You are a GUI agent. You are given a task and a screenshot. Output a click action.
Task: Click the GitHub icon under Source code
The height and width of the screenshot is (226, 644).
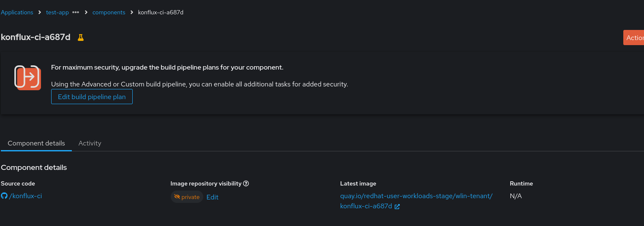point(4,196)
